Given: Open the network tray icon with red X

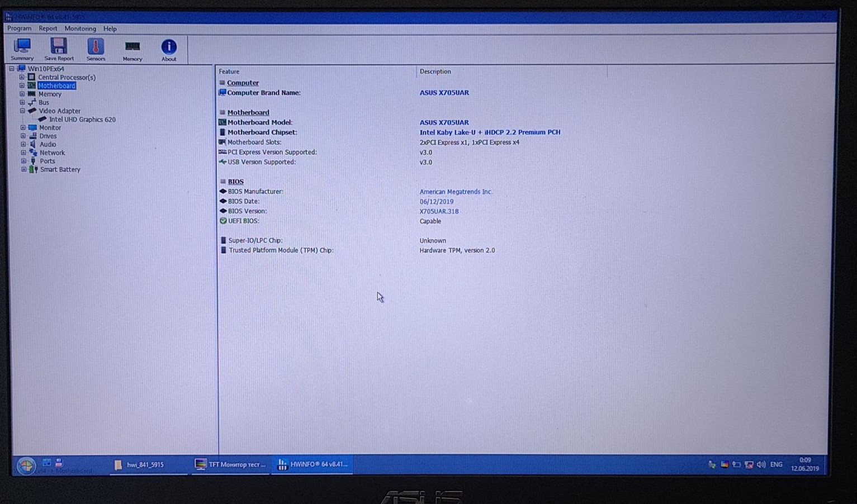Looking at the screenshot, I should click(x=749, y=465).
